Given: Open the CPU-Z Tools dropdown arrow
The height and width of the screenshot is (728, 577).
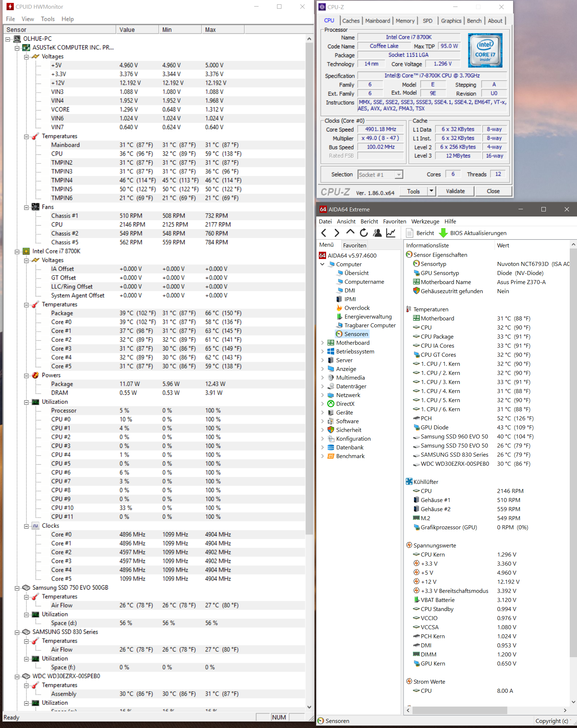Looking at the screenshot, I should (x=431, y=191).
